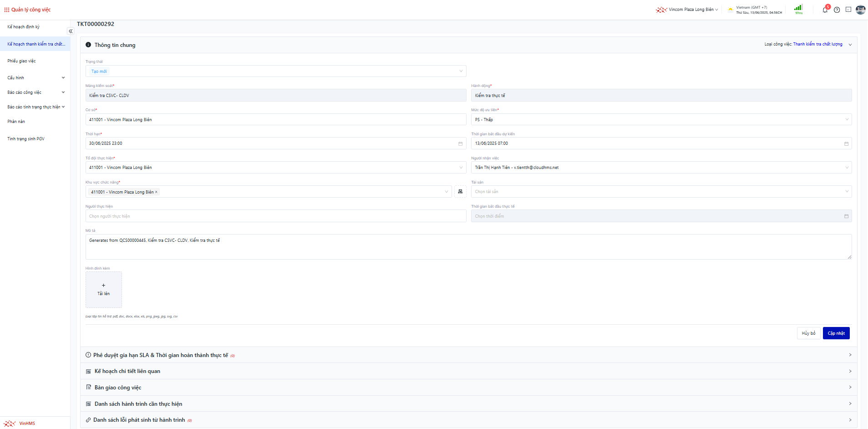Open the notifications bell icon

825,10
